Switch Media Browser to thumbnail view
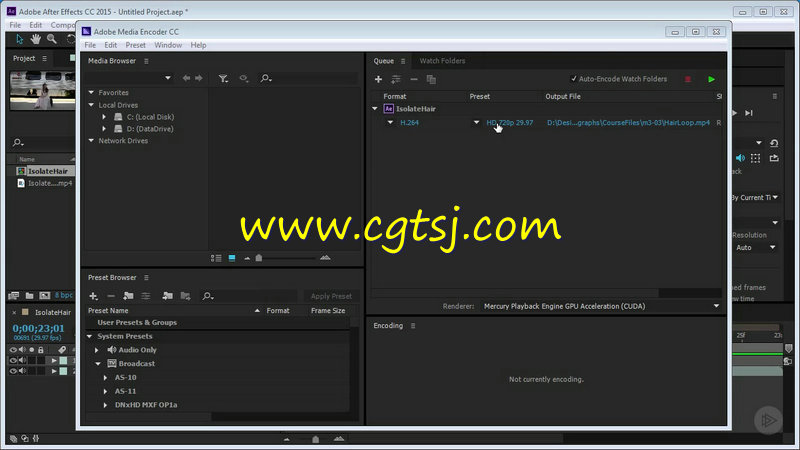 click(x=232, y=258)
